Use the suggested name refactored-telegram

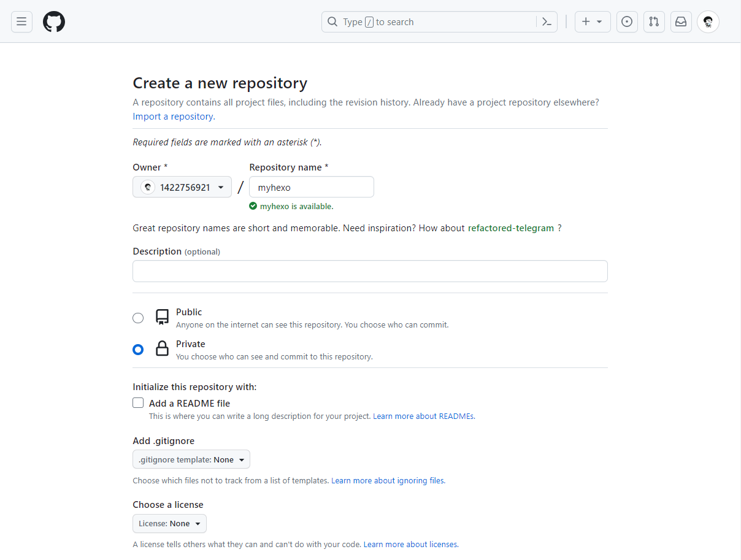510,228
